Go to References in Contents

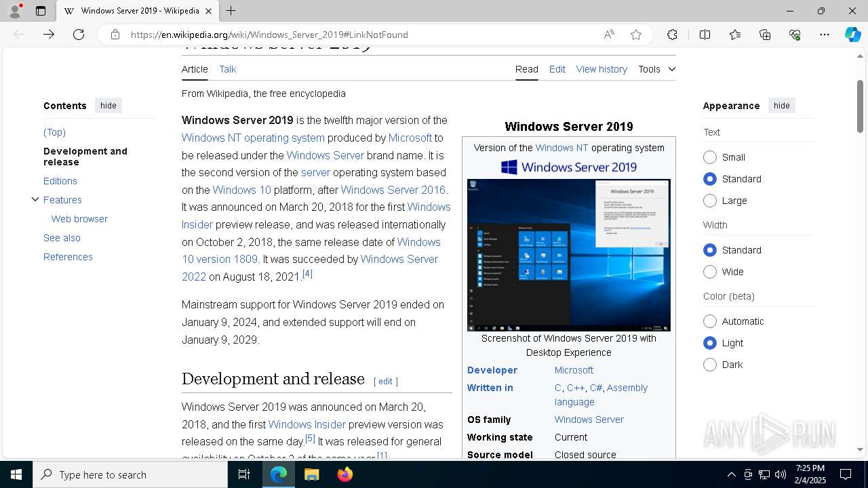coord(68,257)
